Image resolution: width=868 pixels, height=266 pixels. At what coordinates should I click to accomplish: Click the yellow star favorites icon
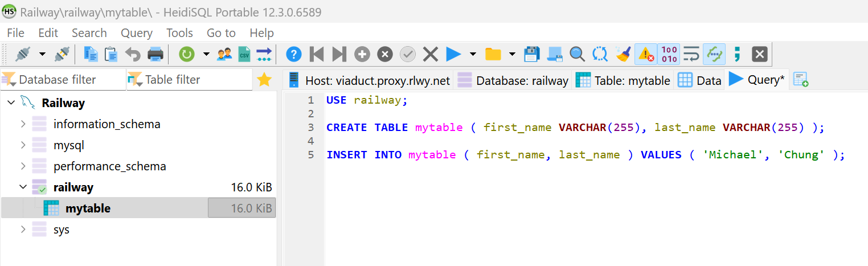point(264,80)
